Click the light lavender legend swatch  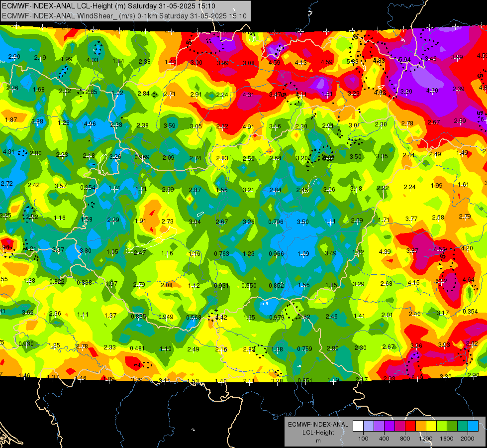tap(369, 426)
